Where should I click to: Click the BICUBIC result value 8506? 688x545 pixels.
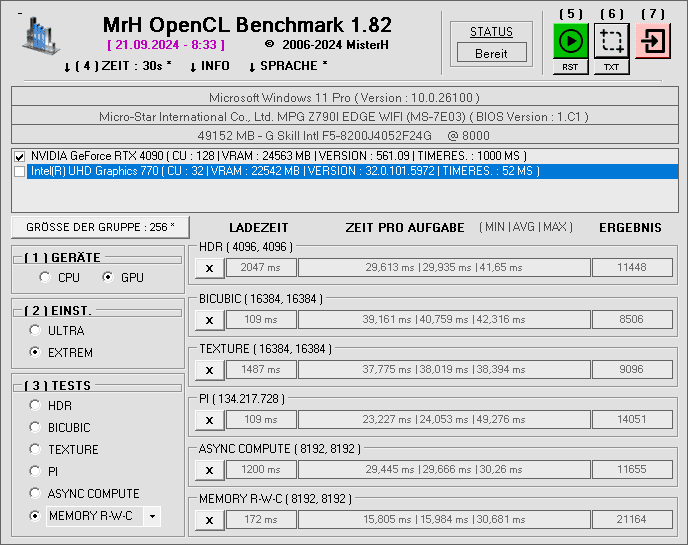632,319
